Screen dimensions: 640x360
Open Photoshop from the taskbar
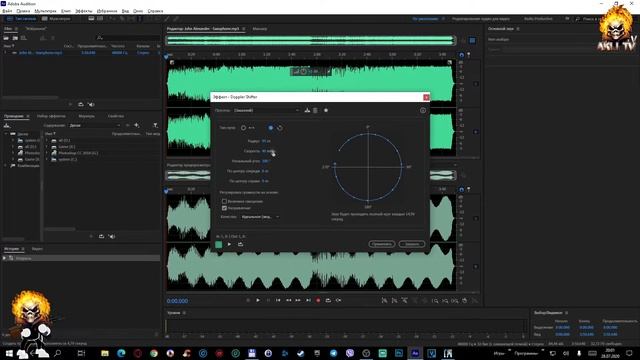pos(399,353)
